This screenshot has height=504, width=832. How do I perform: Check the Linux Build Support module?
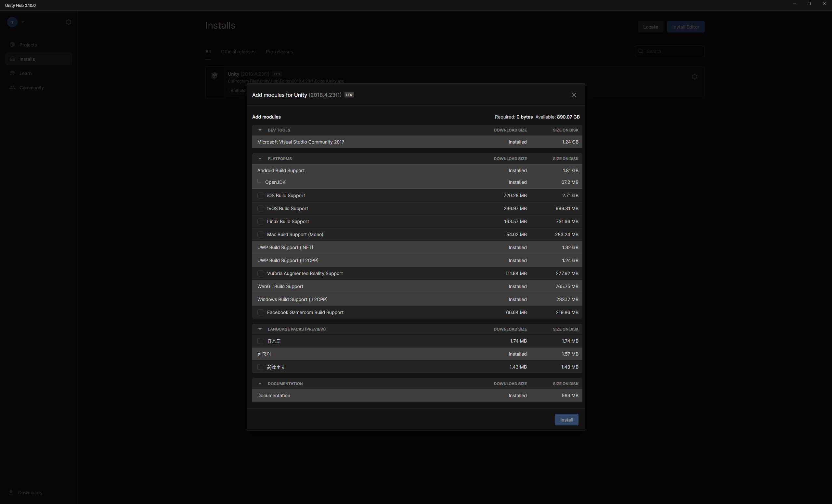[x=260, y=221]
